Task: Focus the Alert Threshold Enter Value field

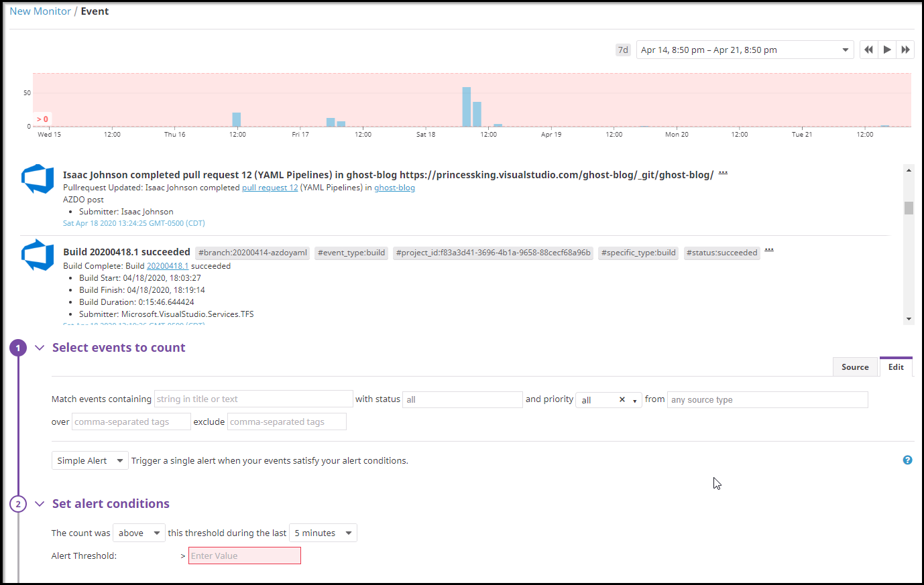Action: [x=245, y=556]
